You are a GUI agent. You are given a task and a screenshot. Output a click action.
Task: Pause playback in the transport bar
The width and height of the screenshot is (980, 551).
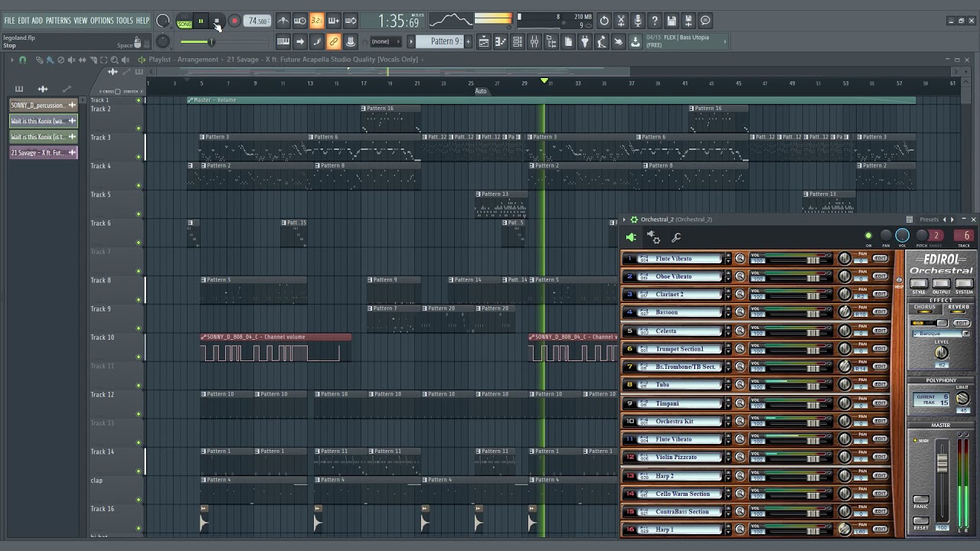201,21
